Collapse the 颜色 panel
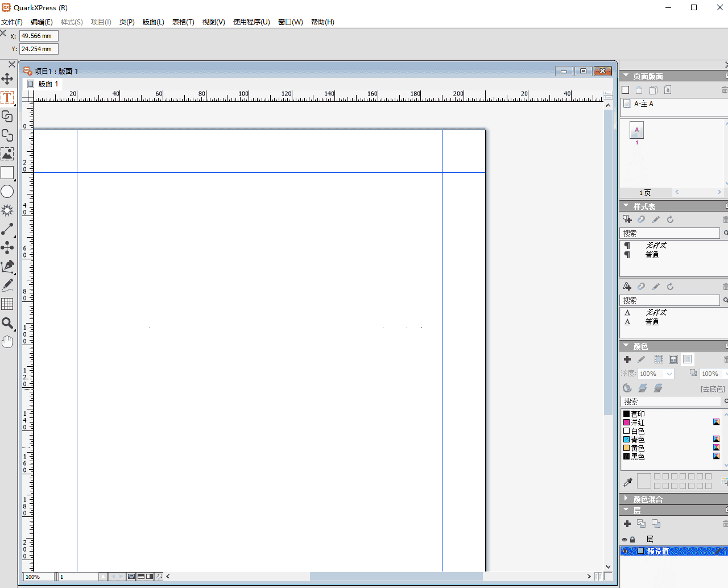Image resolution: width=728 pixels, height=588 pixels. (626, 345)
